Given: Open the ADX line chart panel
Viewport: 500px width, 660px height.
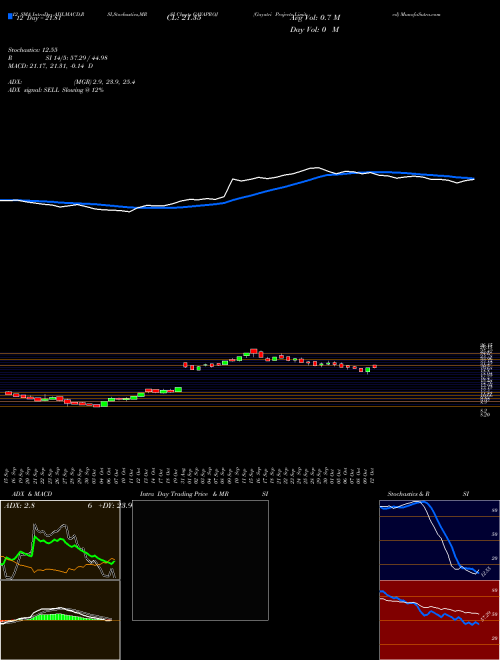Looking at the screenshot, I should (x=60, y=540).
